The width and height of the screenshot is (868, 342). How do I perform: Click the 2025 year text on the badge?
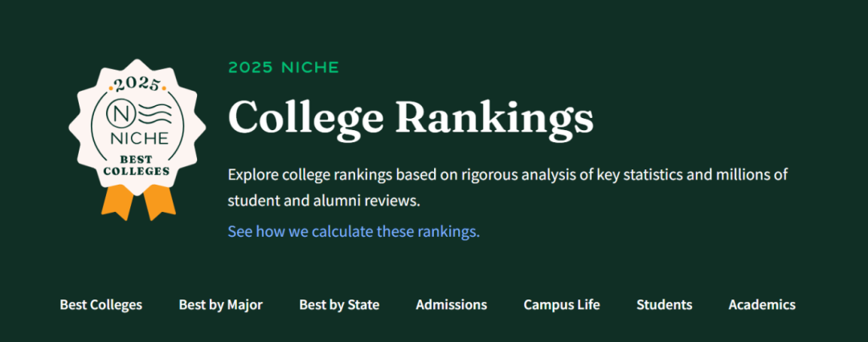click(x=136, y=83)
